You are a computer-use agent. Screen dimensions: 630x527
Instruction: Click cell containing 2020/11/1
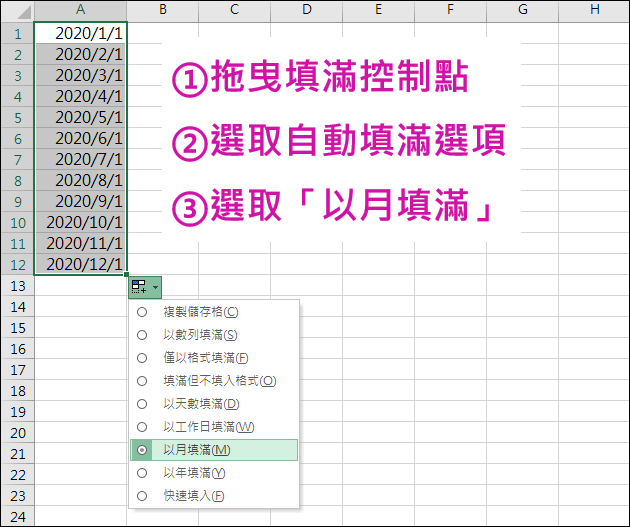[x=81, y=243]
